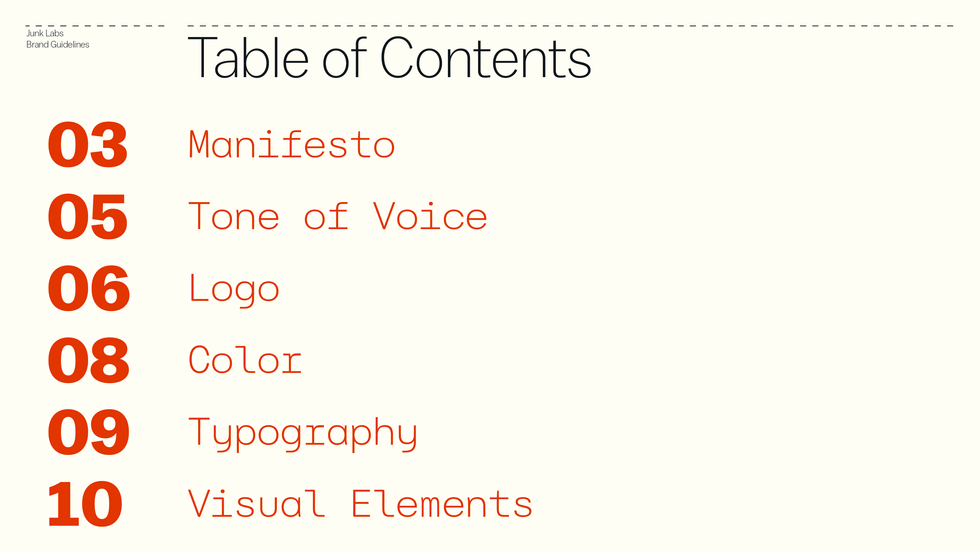This screenshot has width=980, height=552.
Task: Click the Table of Contents heading
Action: 389,57
